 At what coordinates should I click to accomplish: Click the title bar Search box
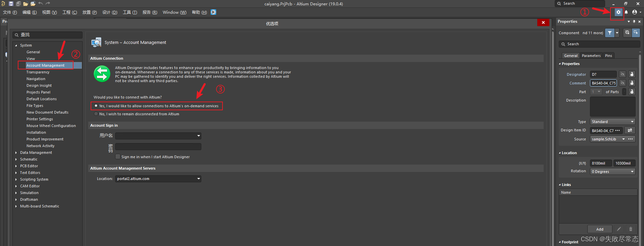pyautogui.click(x=580, y=3)
